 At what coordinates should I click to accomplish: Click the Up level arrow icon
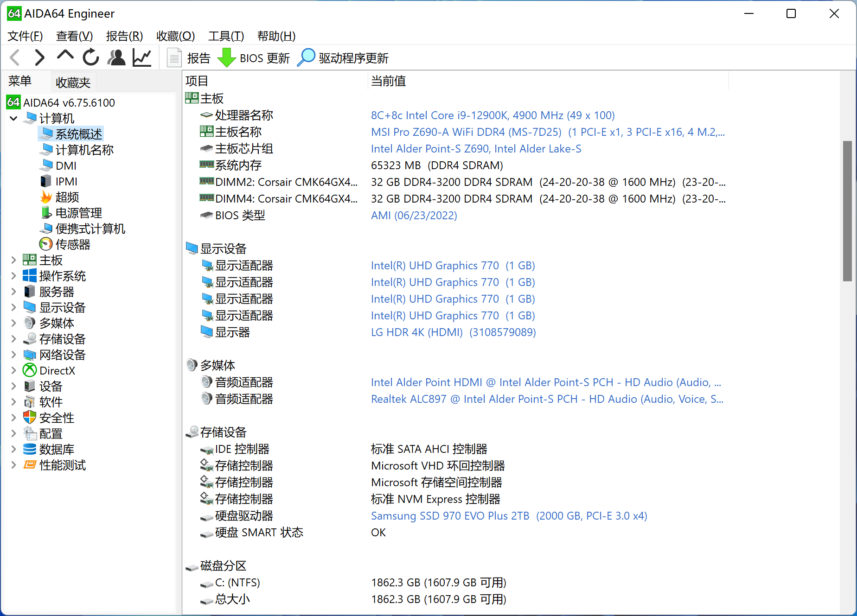point(65,57)
